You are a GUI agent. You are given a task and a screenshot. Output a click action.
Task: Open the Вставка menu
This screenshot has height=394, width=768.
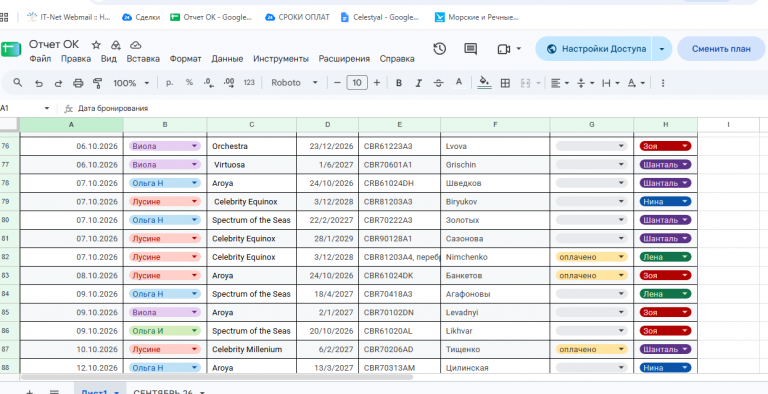(x=143, y=59)
